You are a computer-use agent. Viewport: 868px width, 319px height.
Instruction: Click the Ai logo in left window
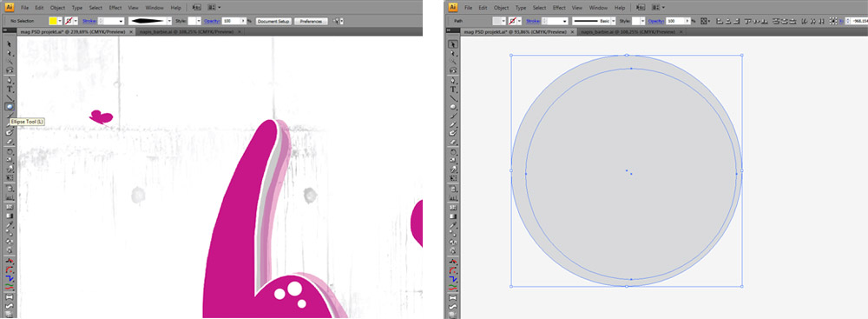[9, 8]
